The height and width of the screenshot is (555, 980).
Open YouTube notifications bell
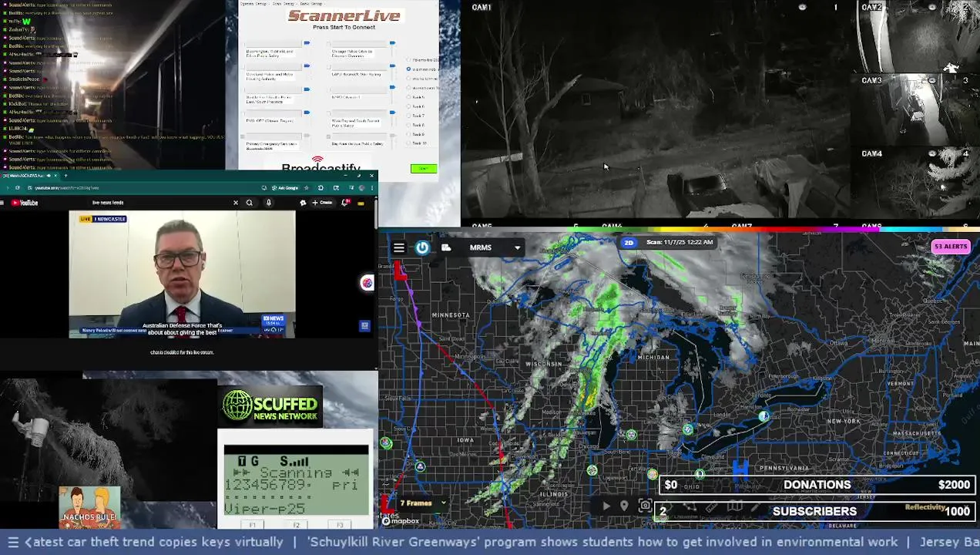pyautogui.click(x=345, y=203)
